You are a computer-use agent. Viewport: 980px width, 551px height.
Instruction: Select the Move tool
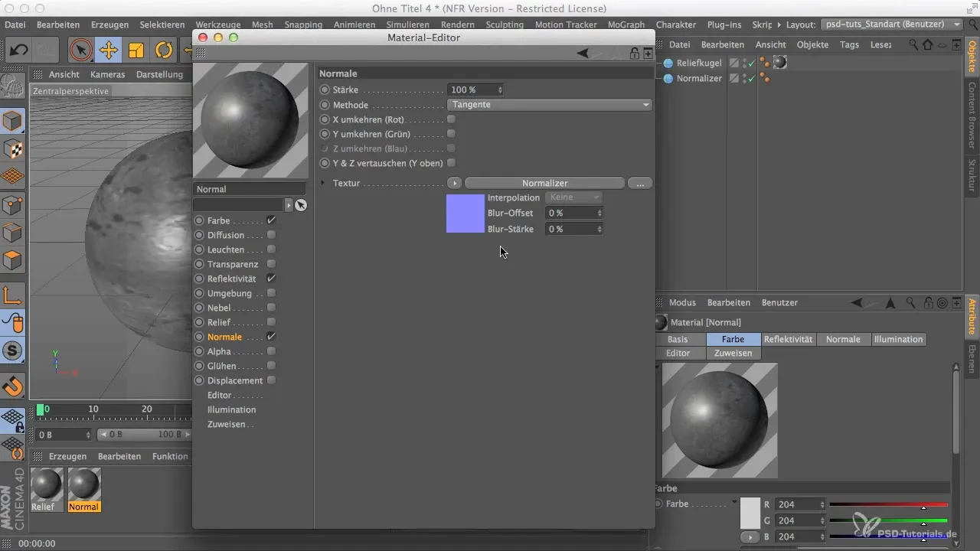point(108,51)
